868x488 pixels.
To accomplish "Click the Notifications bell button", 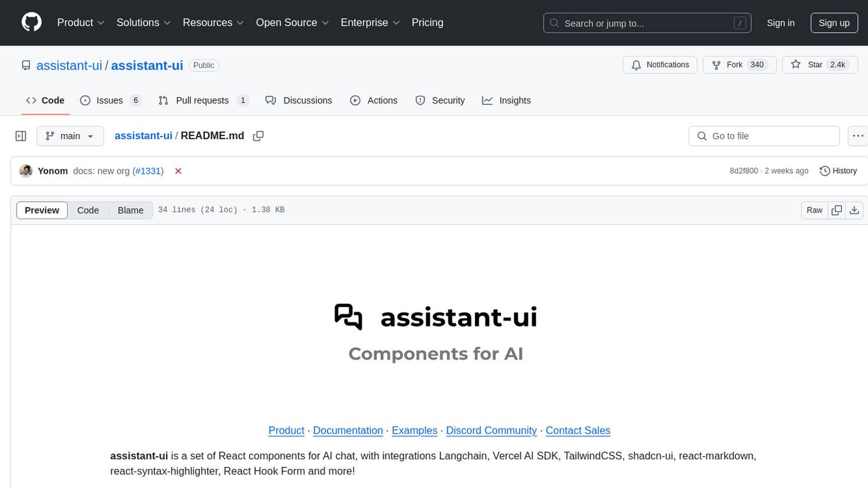I will coord(660,65).
